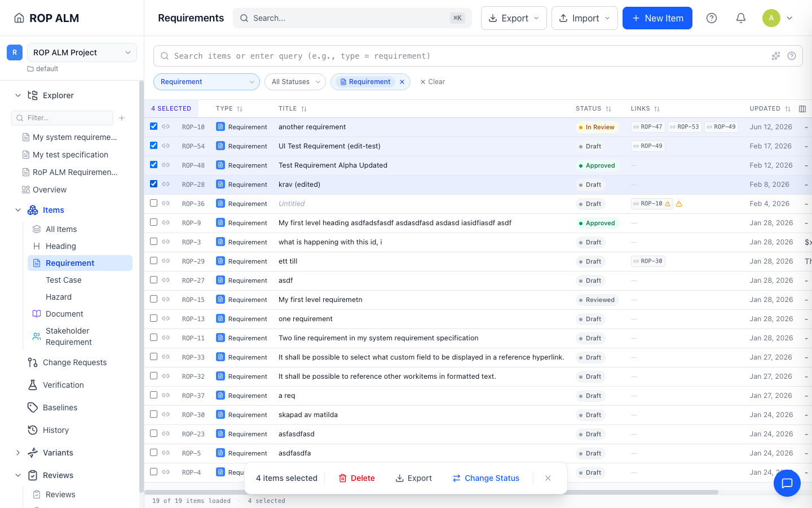This screenshot has width=812, height=508.
Task: Click the warning triangle in ROP-36 links
Action: tap(679, 204)
